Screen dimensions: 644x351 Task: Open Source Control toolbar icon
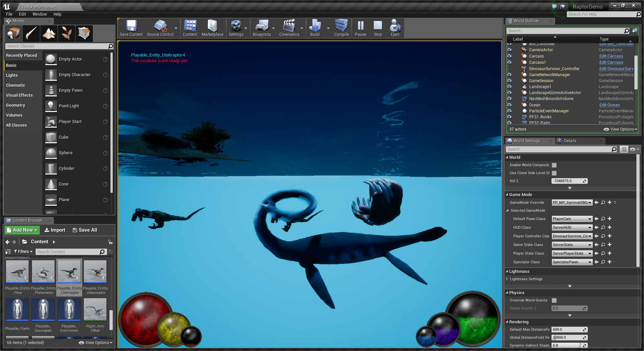(160, 28)
